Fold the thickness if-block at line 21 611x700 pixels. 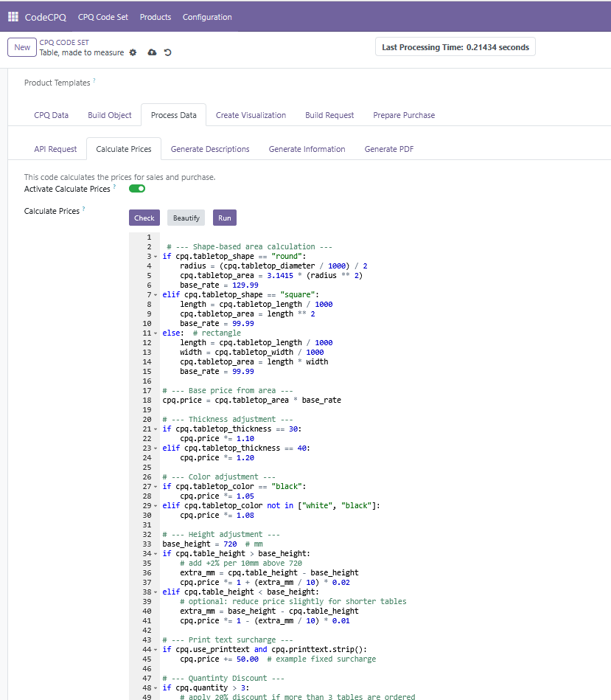[x=156, y=429]
